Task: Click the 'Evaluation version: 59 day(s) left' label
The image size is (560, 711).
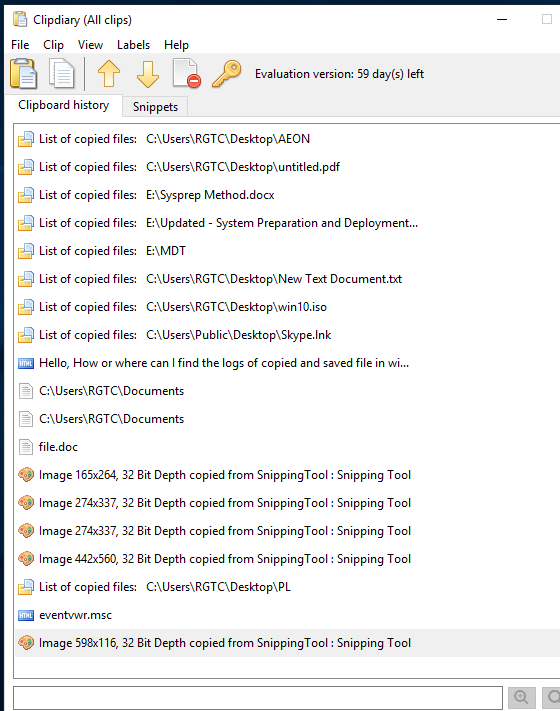Action: [339, 74]
